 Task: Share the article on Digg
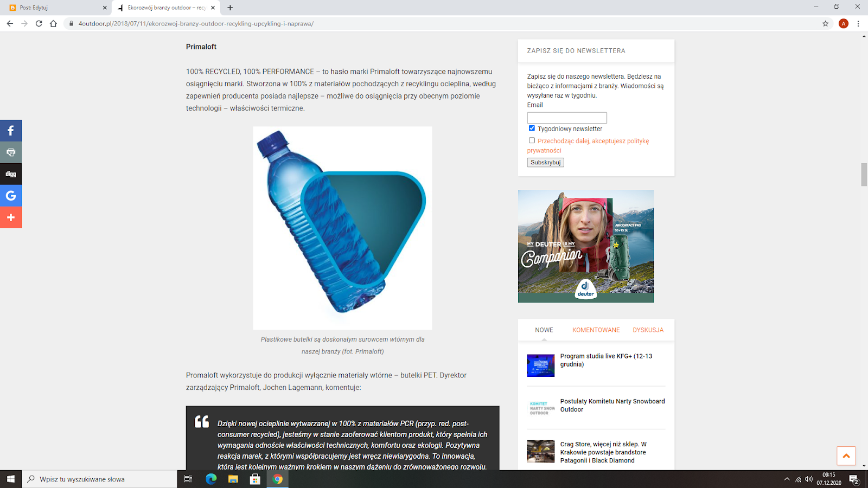[11, 174]
